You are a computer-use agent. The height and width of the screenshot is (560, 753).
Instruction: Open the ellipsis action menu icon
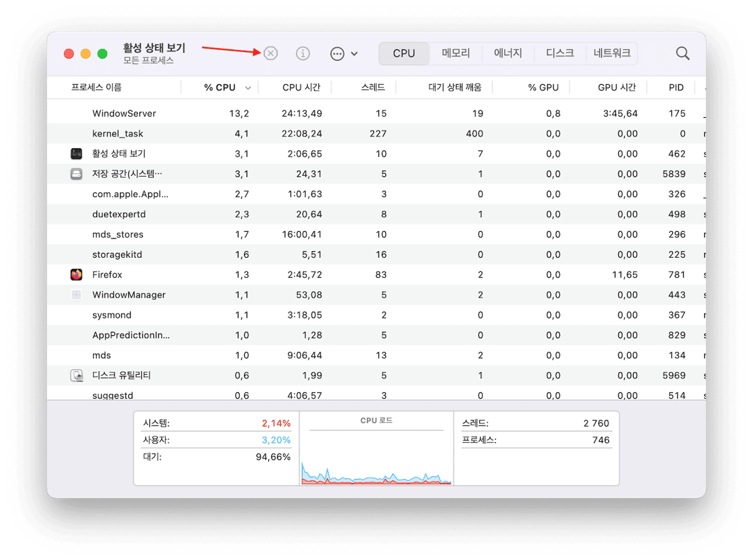point(337,54)
